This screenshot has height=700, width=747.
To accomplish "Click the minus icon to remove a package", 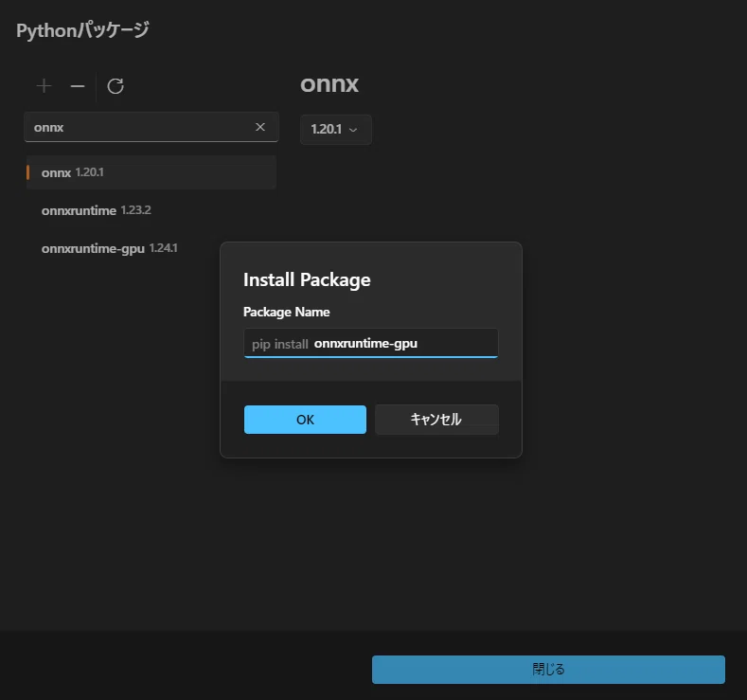I will (x=78, y=86).
